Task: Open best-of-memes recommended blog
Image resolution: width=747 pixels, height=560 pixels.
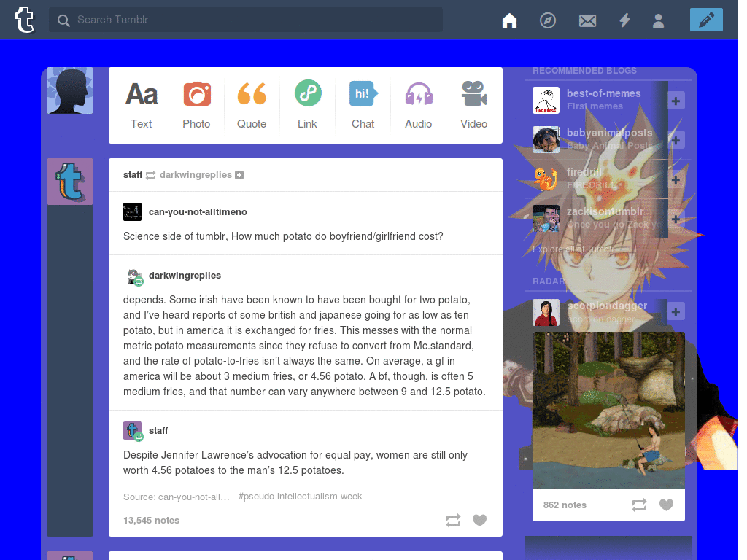Action: coord(603,93)
